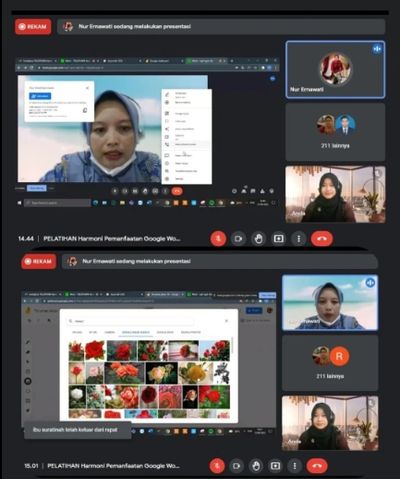Screen dimensions: 400x479
Task: Switch to the Camera tab in the image picker
Action: point(109,332)
